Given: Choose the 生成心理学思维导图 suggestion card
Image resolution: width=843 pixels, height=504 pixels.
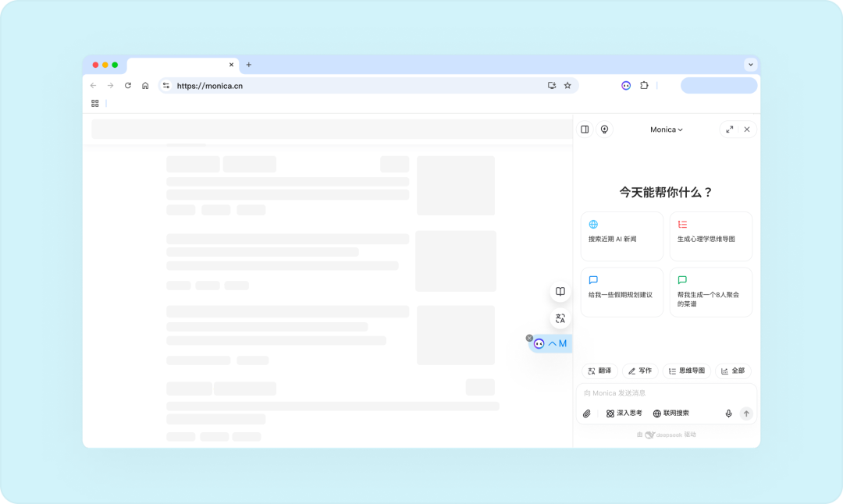Looking at the screenshot, I should point(711,236).
